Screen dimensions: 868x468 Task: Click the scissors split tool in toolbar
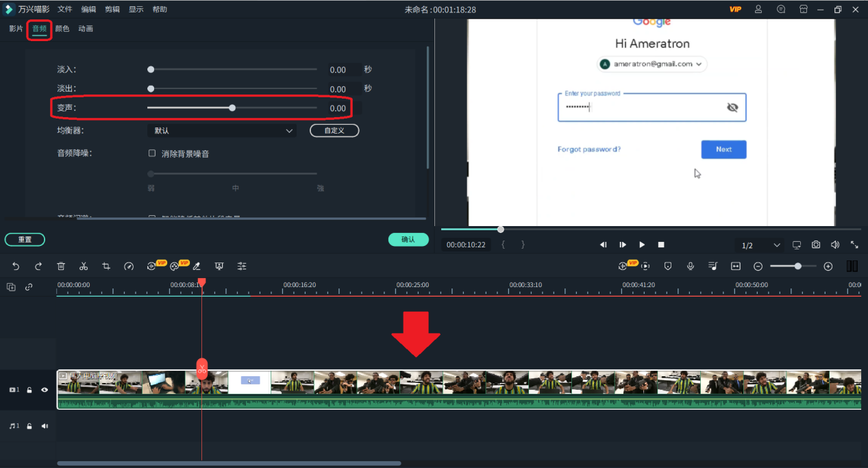(84, 266)
